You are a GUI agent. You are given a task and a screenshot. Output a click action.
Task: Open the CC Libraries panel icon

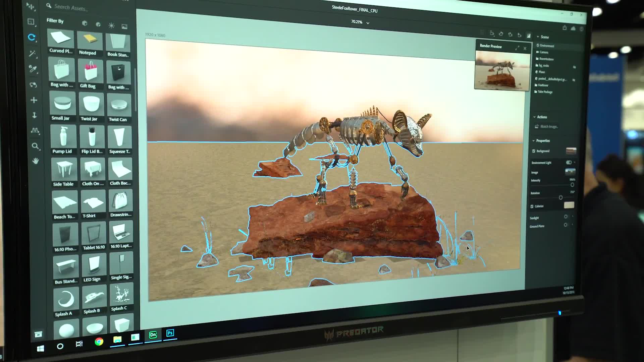coord(38,334)
